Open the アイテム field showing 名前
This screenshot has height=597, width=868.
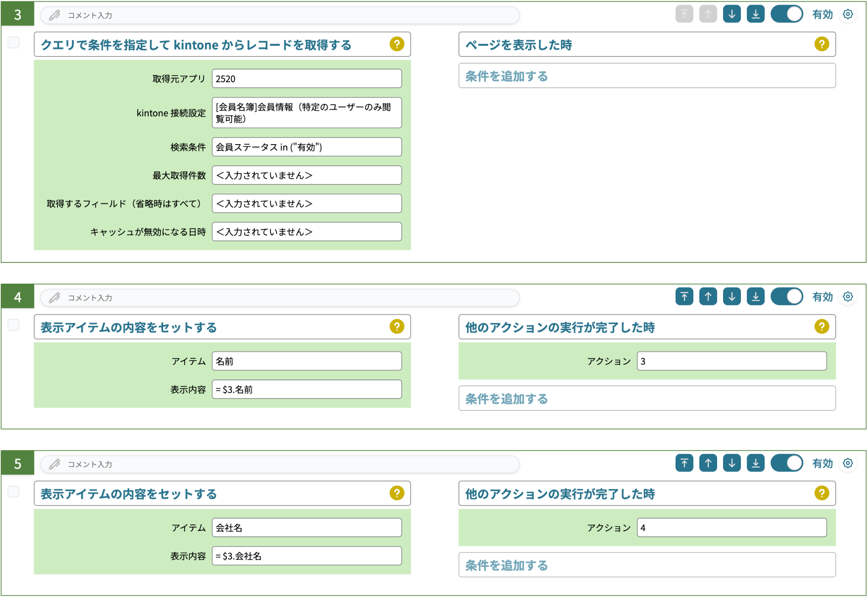[306, 361]
